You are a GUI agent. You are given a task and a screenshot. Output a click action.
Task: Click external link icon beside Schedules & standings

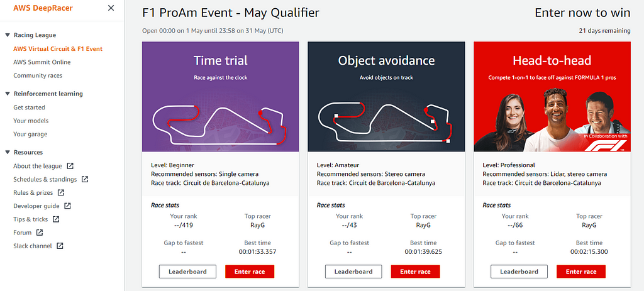(85, 179)
